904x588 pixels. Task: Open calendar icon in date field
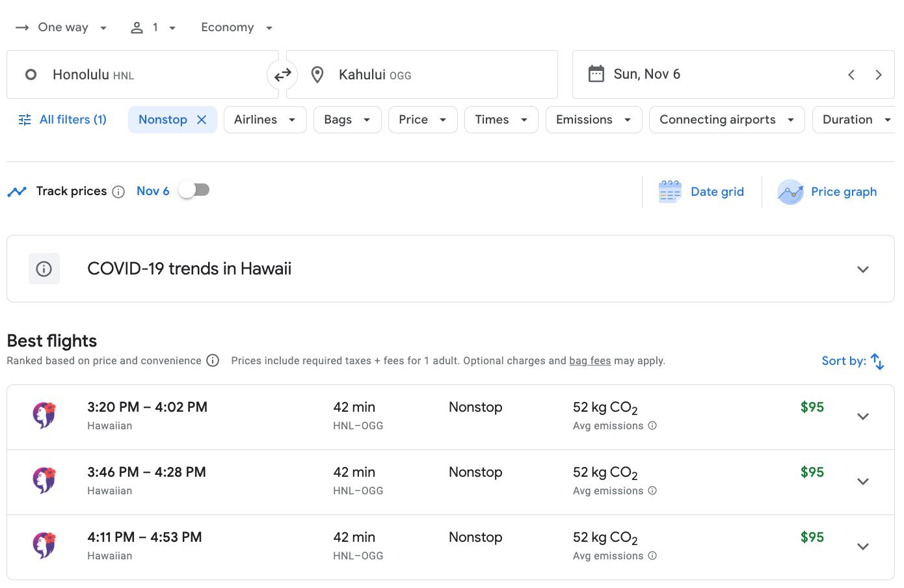pyautogui.click(x=596, y=74)
